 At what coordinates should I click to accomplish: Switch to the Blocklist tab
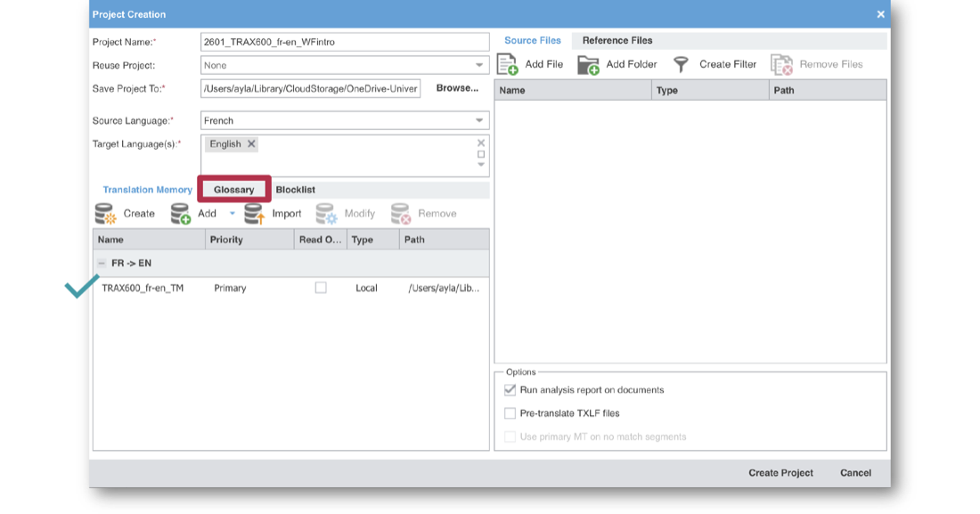tap(295, 190)
